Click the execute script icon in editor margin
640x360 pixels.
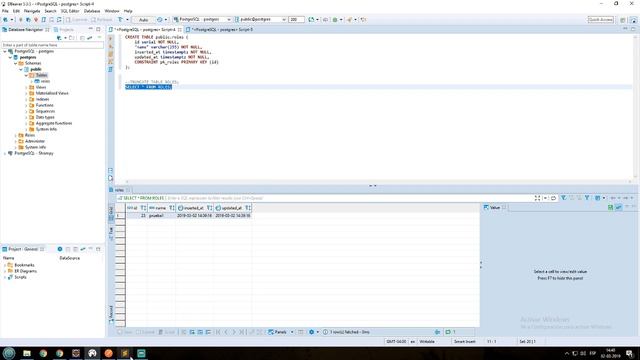[x=110, y=54]
